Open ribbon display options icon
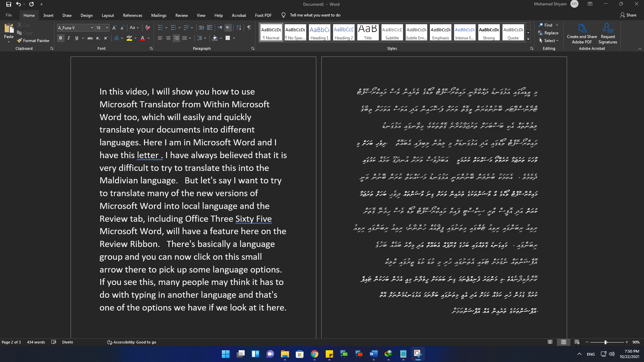 (590, 4)
